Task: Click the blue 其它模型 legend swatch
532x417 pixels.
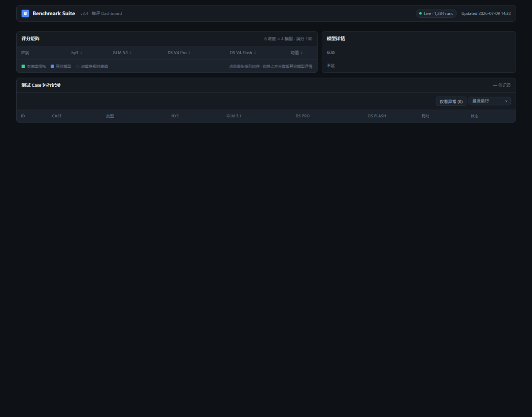Action: click(52, 66)
